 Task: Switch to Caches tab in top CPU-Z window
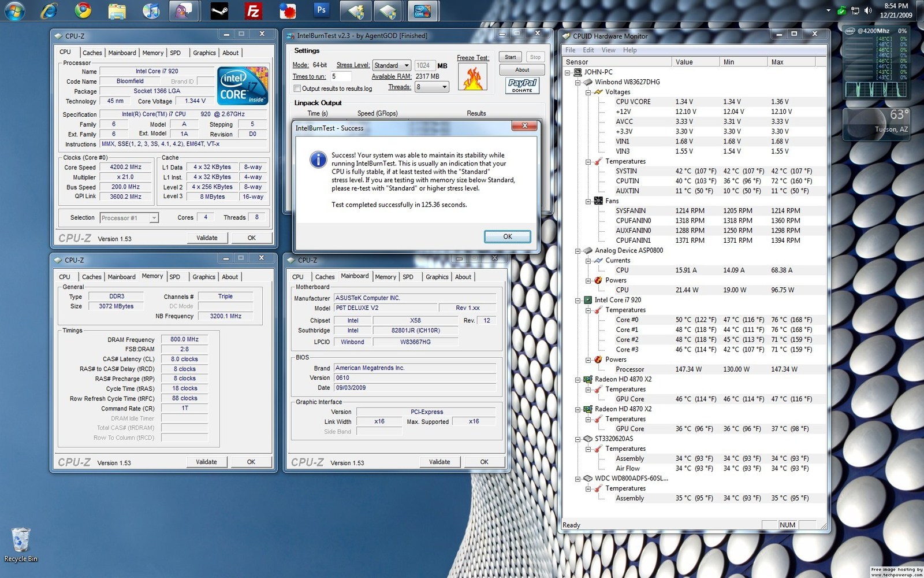92,53
